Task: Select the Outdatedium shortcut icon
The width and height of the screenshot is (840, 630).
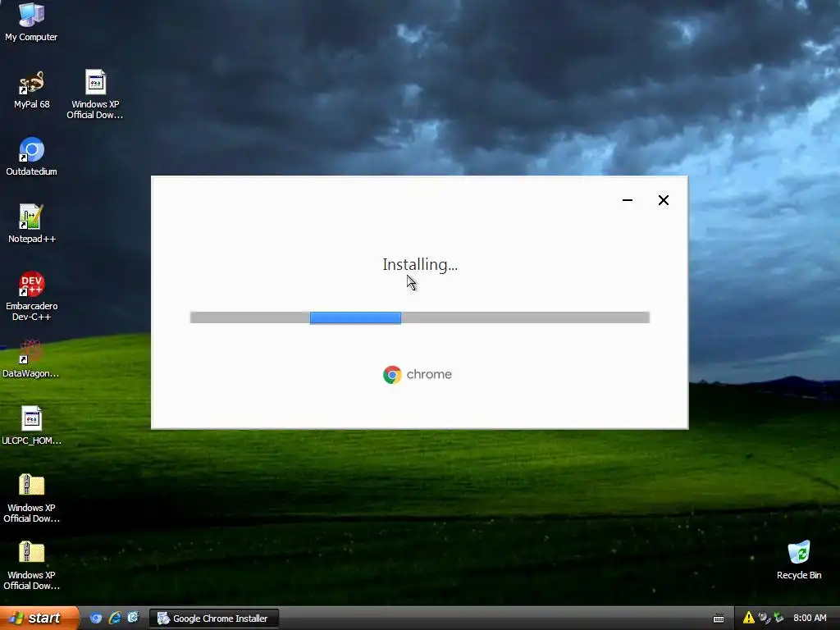Action: click(31, 157)
